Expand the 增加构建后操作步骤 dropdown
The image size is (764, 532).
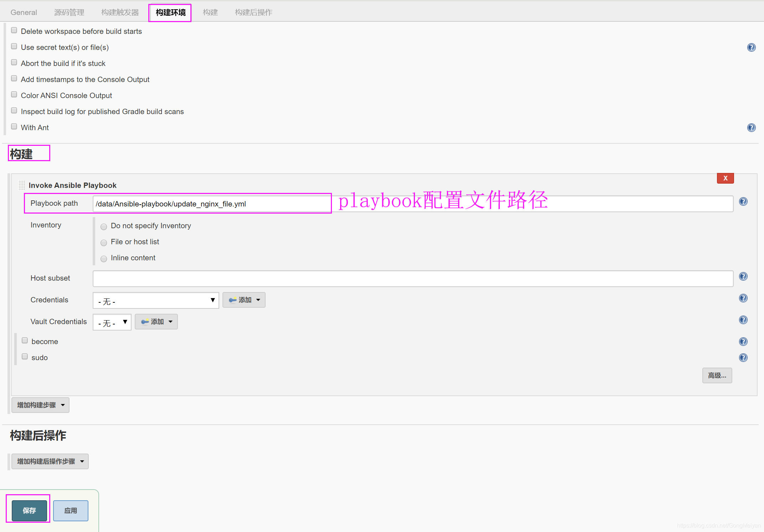50,461
